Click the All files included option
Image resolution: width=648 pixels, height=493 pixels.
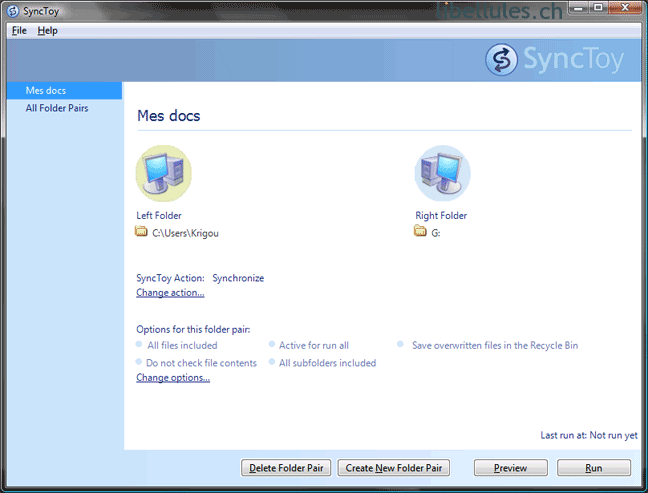(x=182, y=345)
